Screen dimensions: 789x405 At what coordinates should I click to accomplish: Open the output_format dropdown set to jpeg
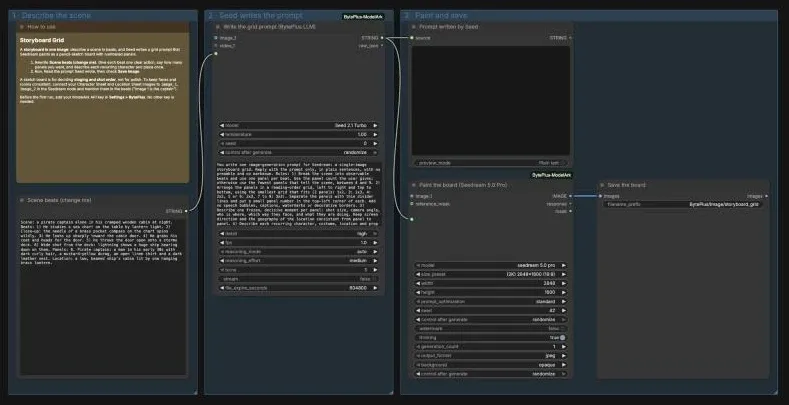pyautogui.click(x=491, y=356)
